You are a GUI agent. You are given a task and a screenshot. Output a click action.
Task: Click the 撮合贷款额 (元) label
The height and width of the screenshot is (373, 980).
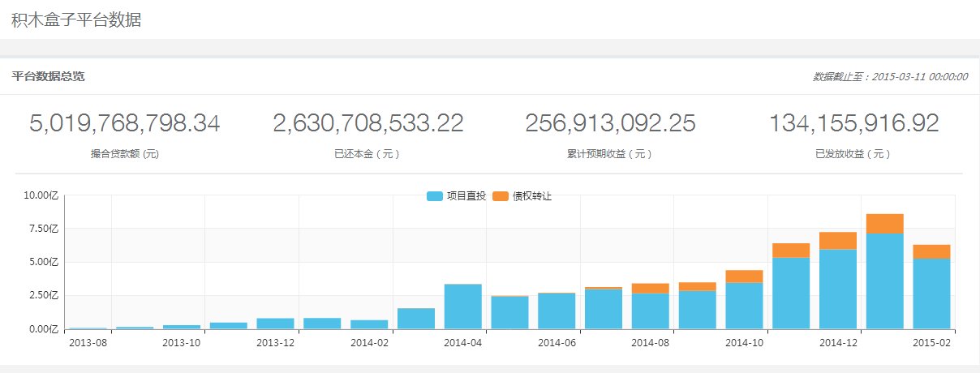coord(125,153)
